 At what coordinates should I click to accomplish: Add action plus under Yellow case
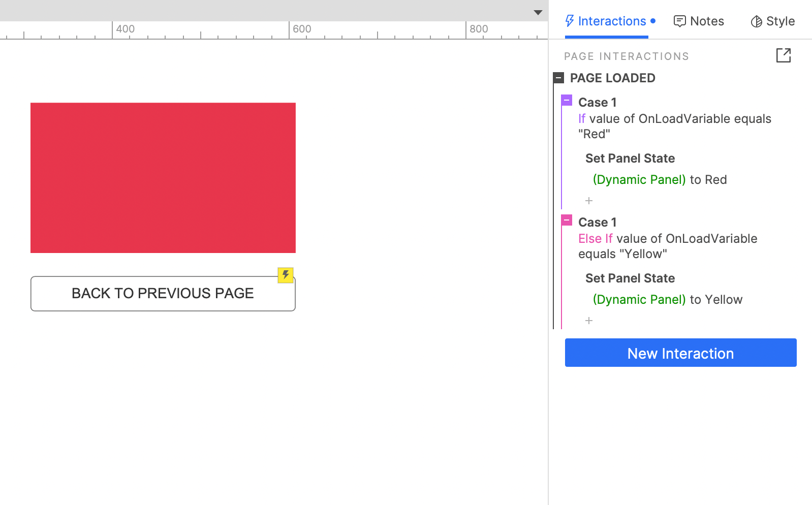[589, 321]
